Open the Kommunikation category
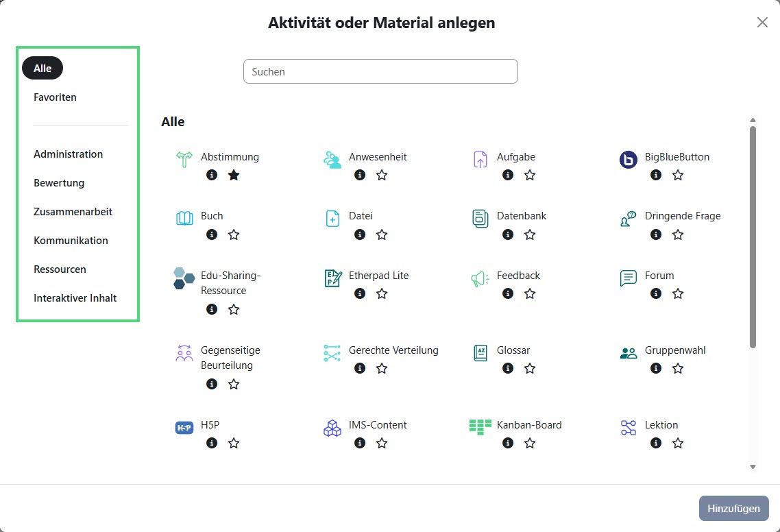Screen dimensions: 780x532 [71, 240]
